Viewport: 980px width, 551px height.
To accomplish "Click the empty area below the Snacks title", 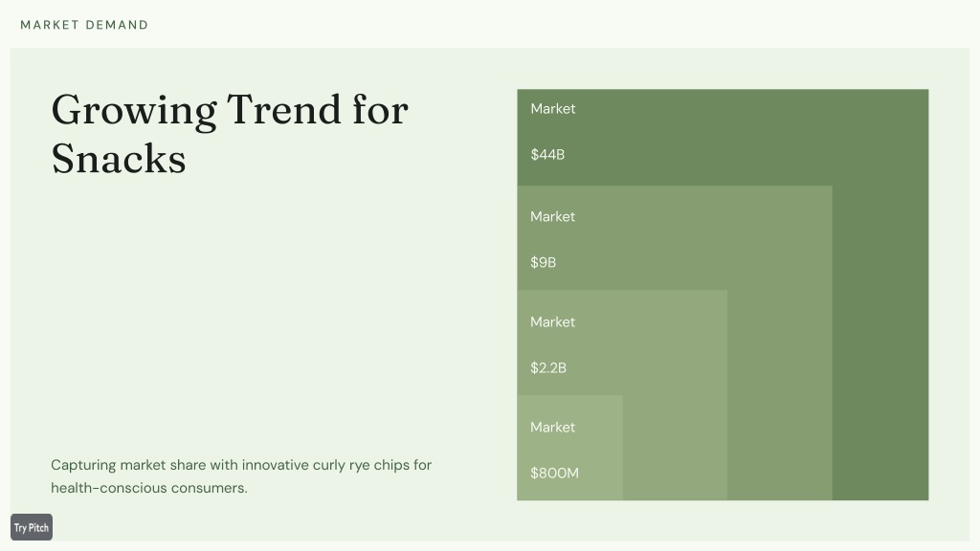I will 250,313.
